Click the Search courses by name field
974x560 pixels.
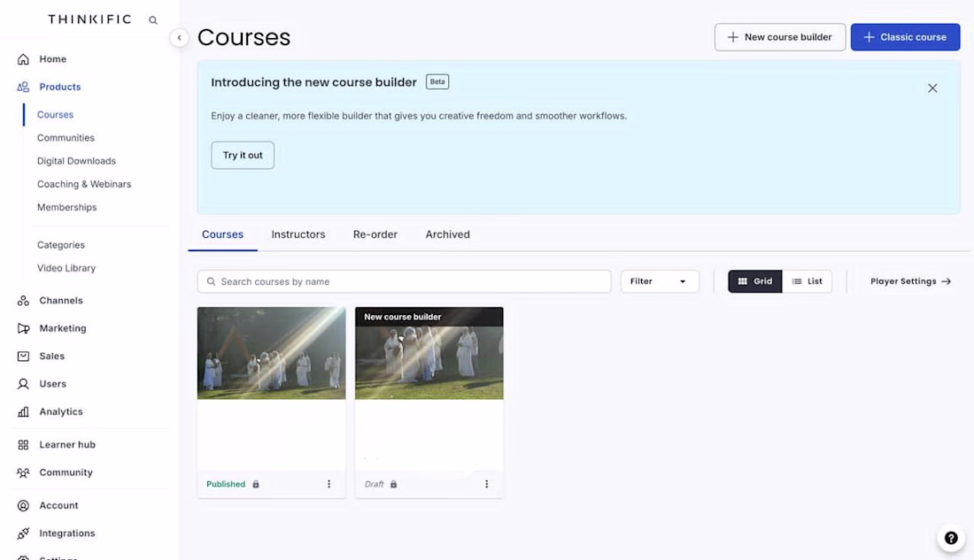404,281
